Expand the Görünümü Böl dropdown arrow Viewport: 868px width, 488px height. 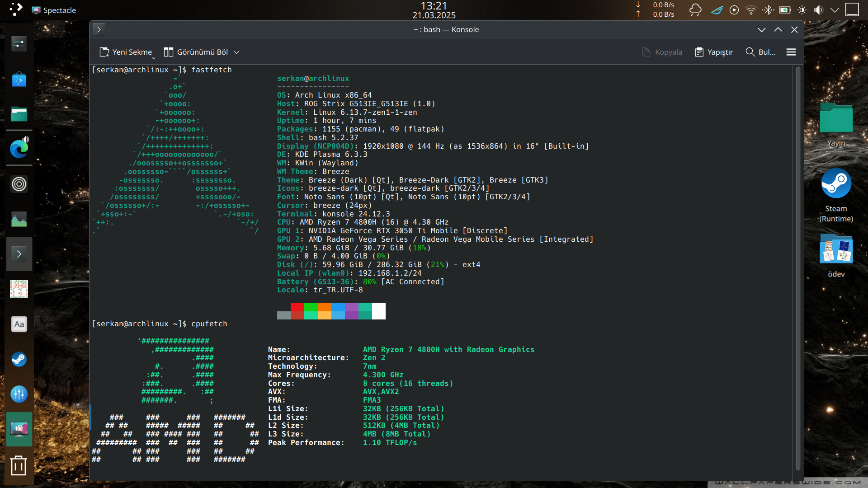(236, 52)
